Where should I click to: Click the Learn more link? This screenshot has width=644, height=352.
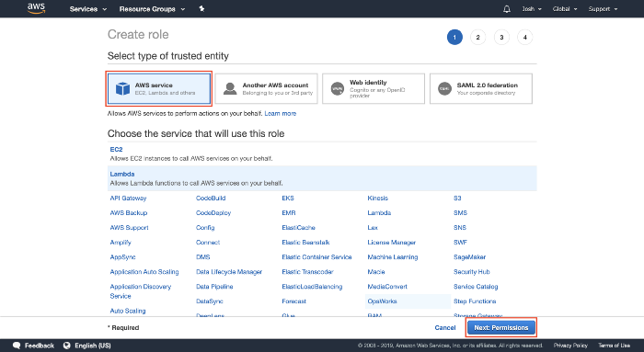[x=280, y=114]
